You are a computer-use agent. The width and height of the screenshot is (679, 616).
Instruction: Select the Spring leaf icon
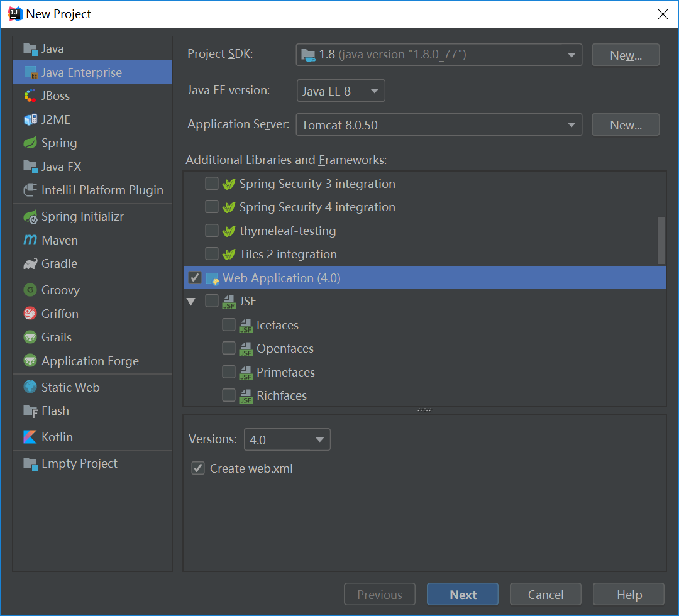[x=30, y=143]
